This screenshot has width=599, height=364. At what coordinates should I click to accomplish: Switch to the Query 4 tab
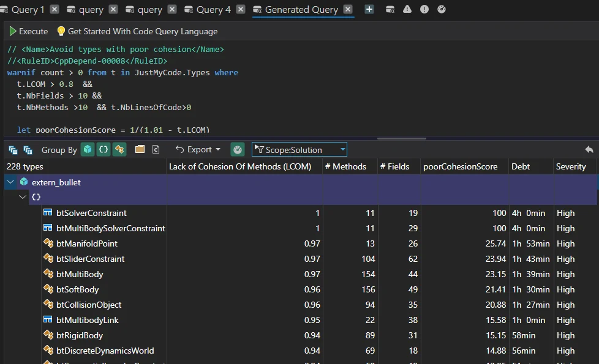[x=213, y=10]
